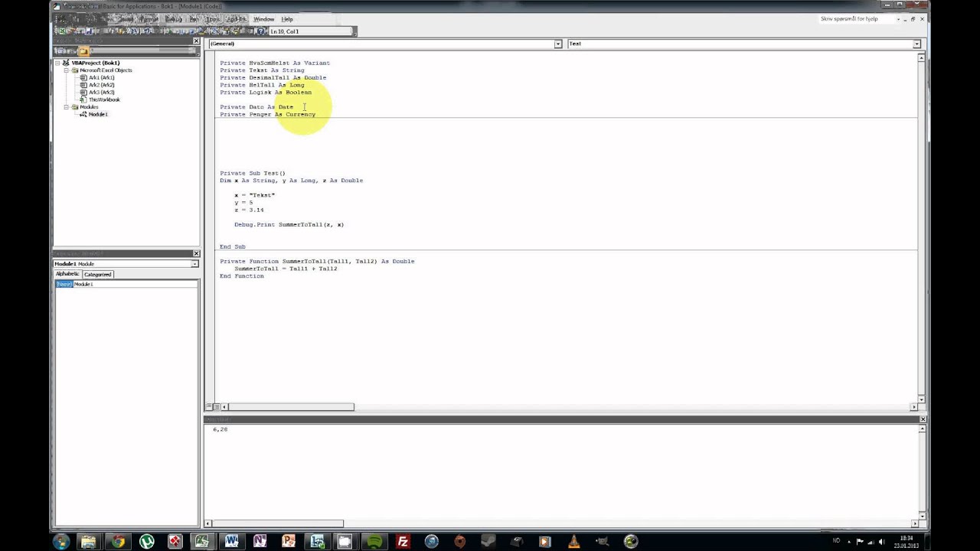Collapse the Microsoft Excel Objects folder

67,70
